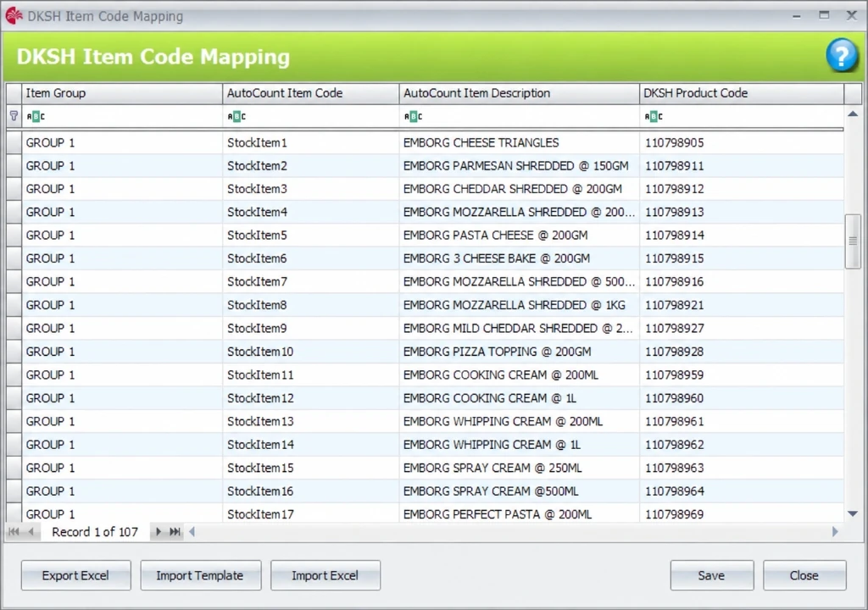The width and height of the screenshot is (868, 610).
Task: Click GROUP 1 cell of StockItem4 row
Action: click(x=122, y=212)
